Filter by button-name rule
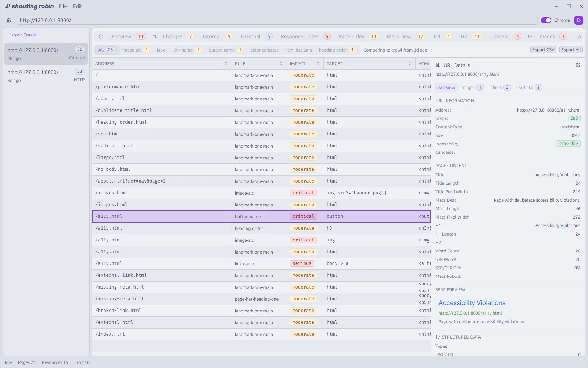The width and height of the screenshot is (588, 368). click(226, 50)
